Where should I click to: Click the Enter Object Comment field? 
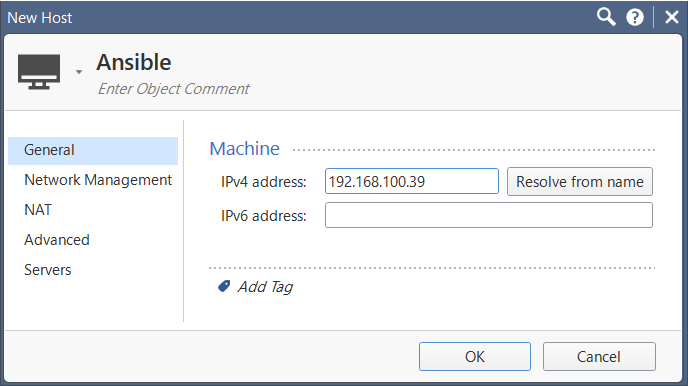tap(173, 89)
